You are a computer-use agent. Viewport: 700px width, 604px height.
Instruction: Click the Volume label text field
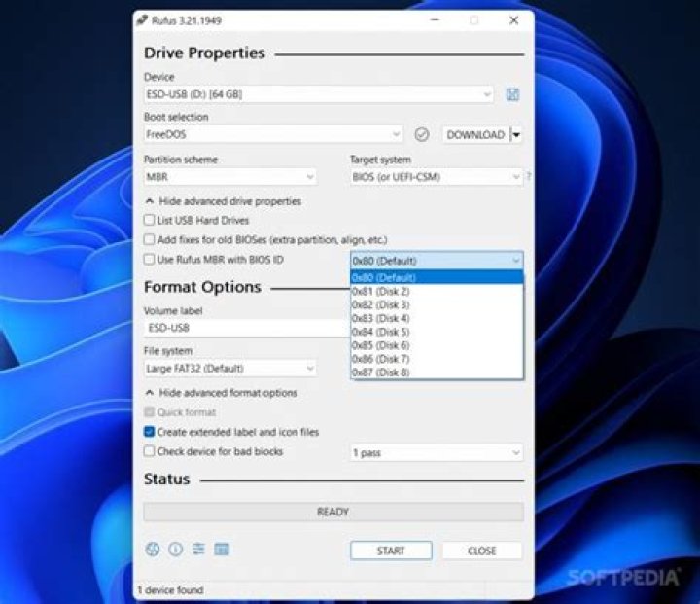coord(243,329)
